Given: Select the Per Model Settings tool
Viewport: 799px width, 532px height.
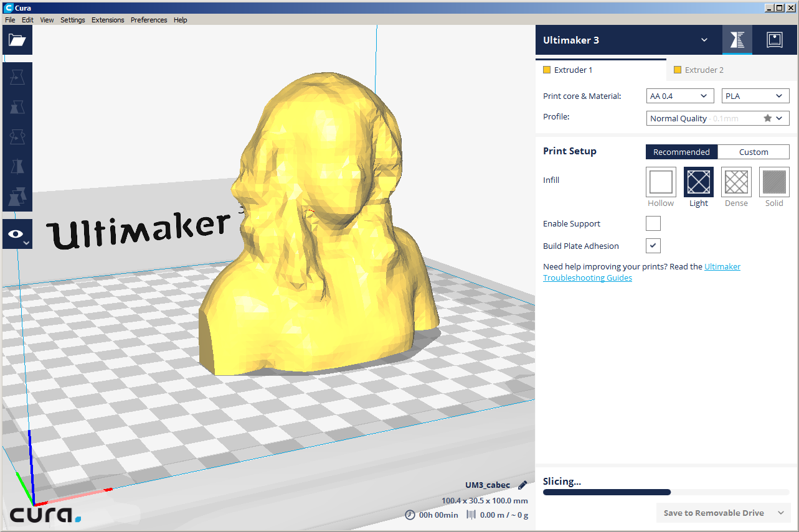Looking at the screenshot, I should pyautogui.click(x=17, y=197).
